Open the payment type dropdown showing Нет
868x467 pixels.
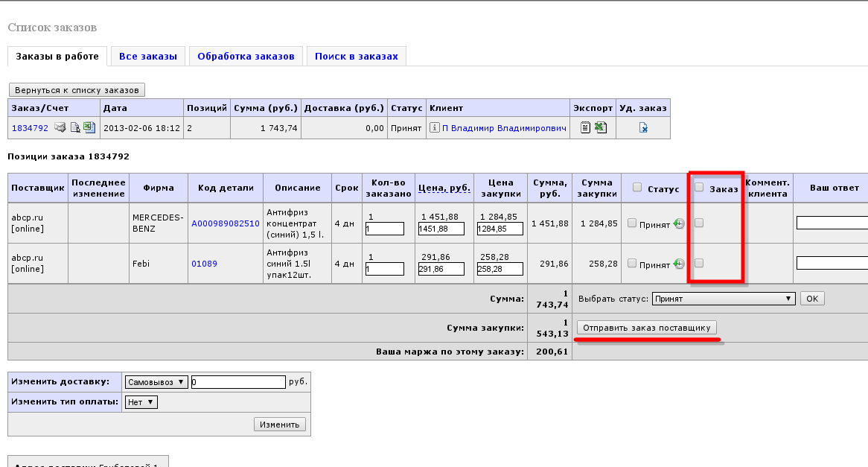[141, 402]
